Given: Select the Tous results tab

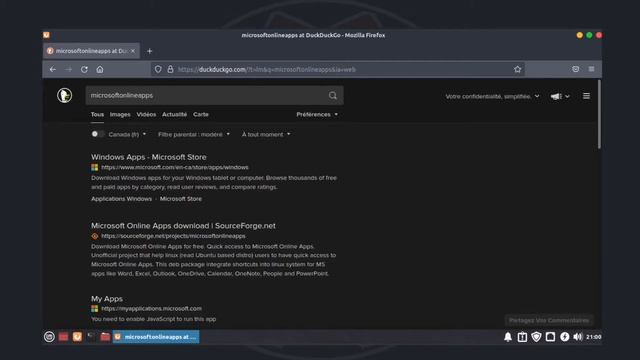Looking at the screenshot, I should coord(97,114).
